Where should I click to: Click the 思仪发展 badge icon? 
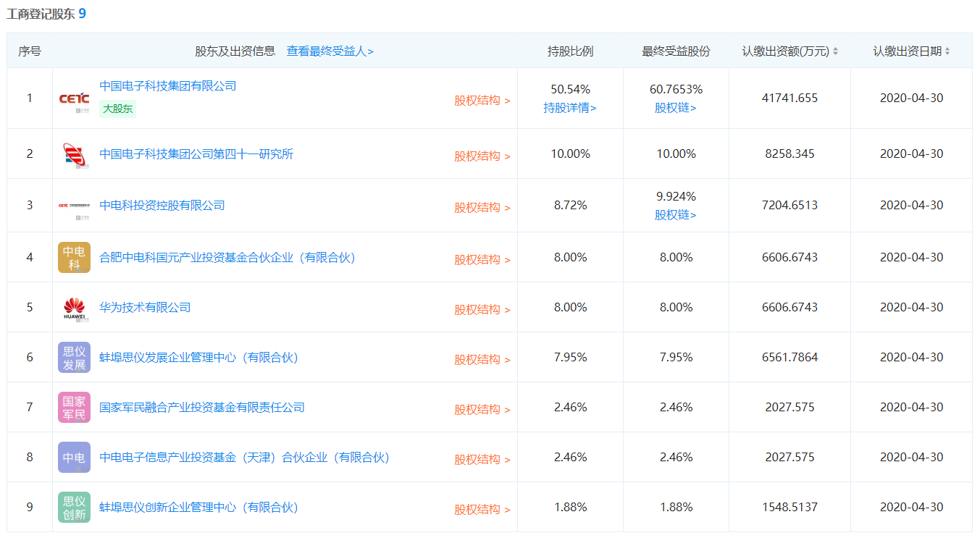tap(74, 358)
